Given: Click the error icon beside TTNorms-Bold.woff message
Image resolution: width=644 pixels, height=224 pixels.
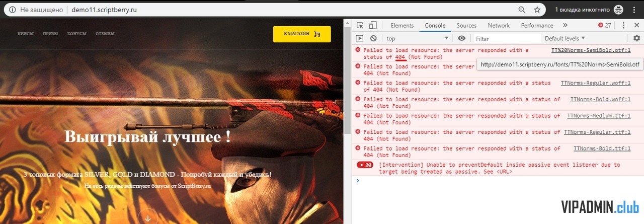Looking at the screenshot, I should (x=358, y=99).
